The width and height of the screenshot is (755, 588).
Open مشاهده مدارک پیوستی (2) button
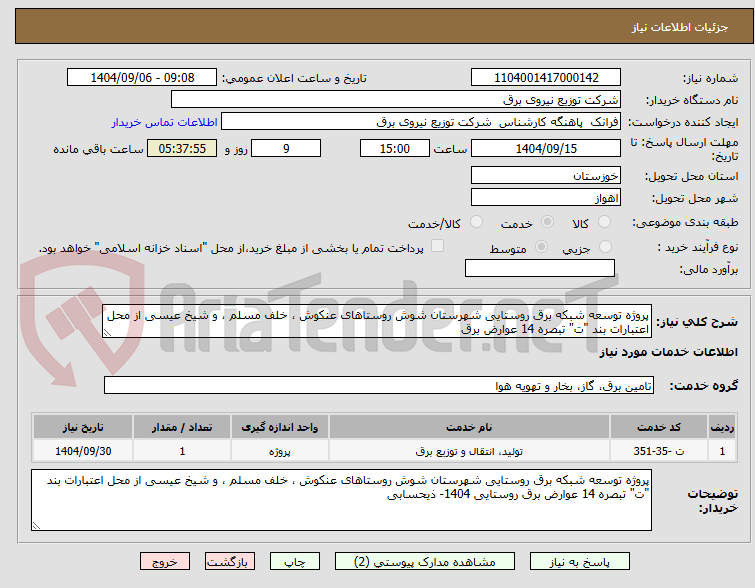(425, 562)
